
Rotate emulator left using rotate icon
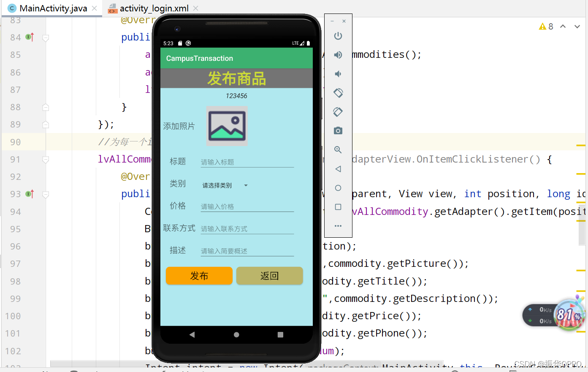[338, 93]
